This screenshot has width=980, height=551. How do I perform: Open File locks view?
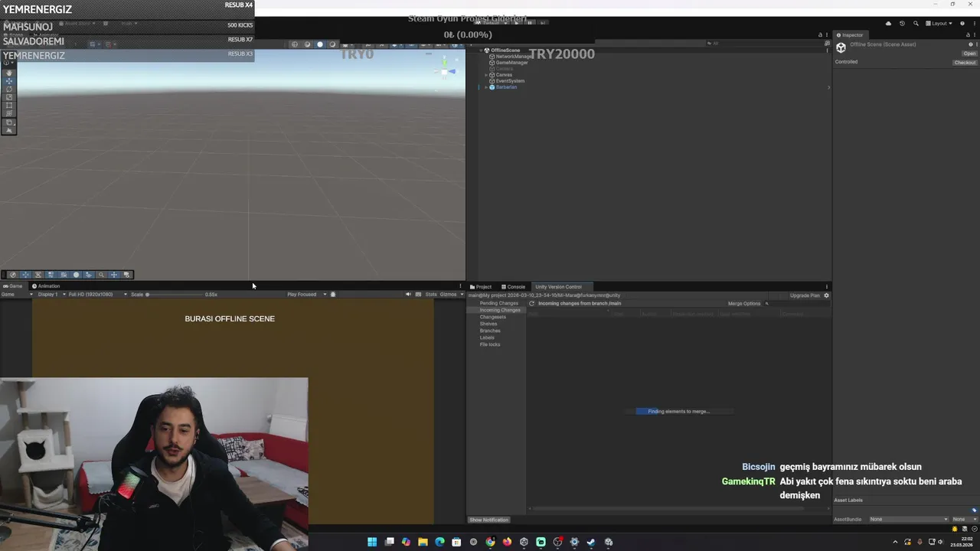pyautogui.click(x=490, y=344)
